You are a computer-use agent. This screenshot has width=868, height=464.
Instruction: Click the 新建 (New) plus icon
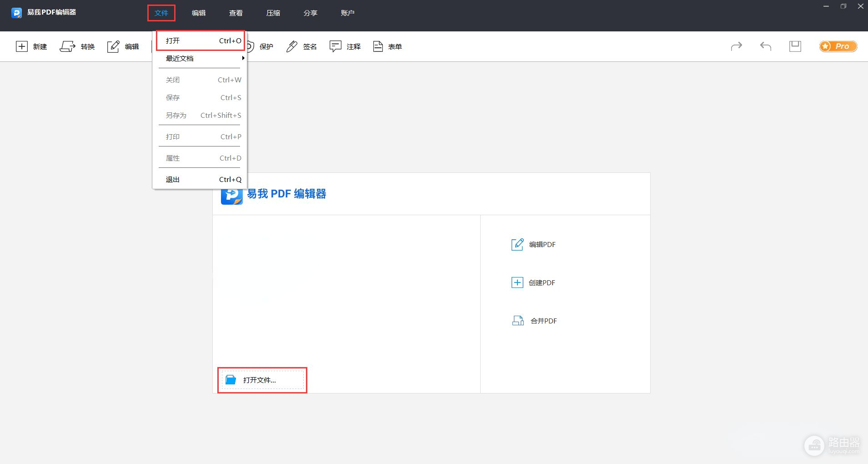[22, 46]
